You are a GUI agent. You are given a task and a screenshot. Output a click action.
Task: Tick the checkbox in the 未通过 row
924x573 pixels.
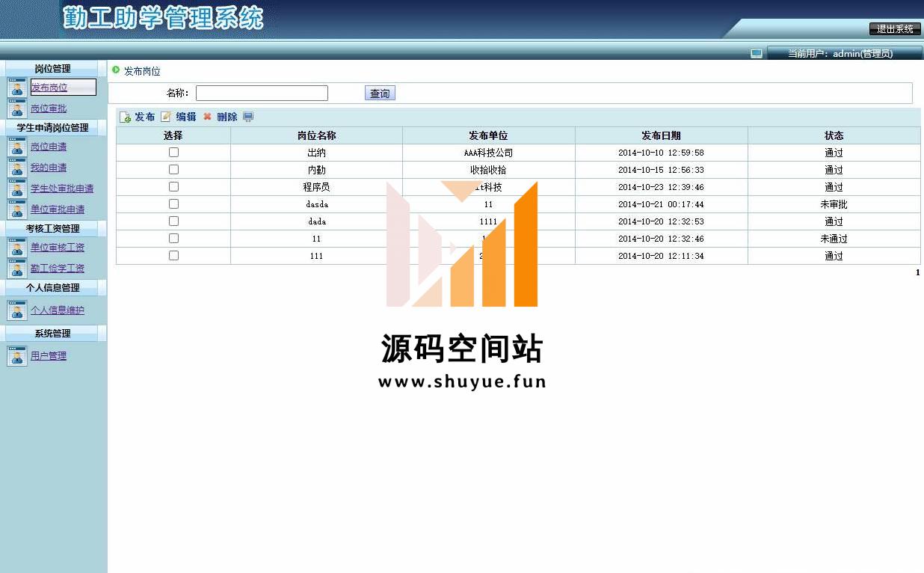173,238
